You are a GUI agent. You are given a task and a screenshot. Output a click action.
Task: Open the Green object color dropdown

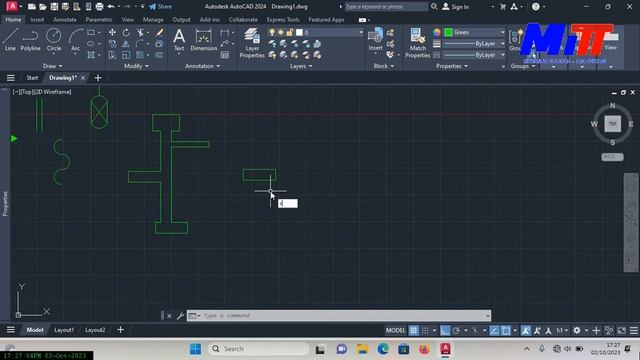[x=502, y=32]
